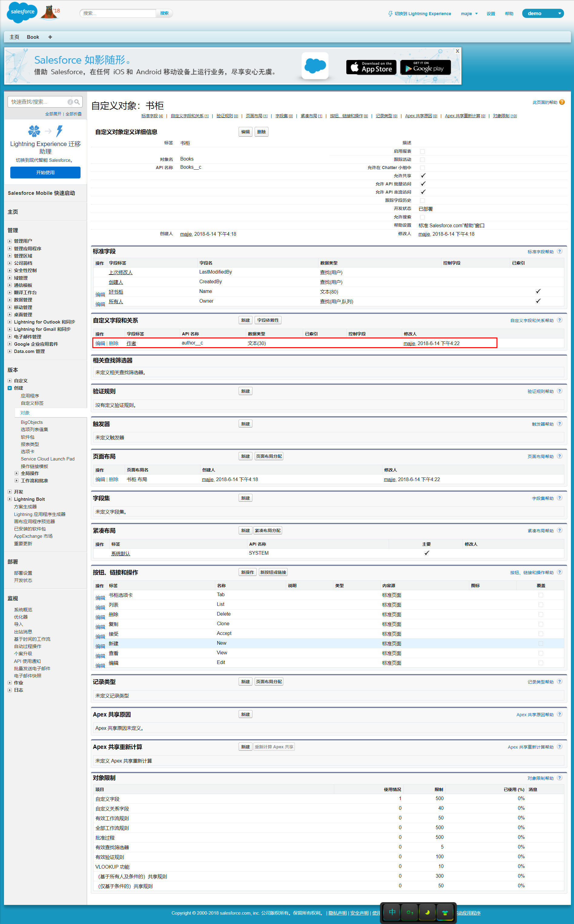The height and width of the screenshot is (924, 574).
Task: Open the 作者 custom field link
Action: (131, 343)
